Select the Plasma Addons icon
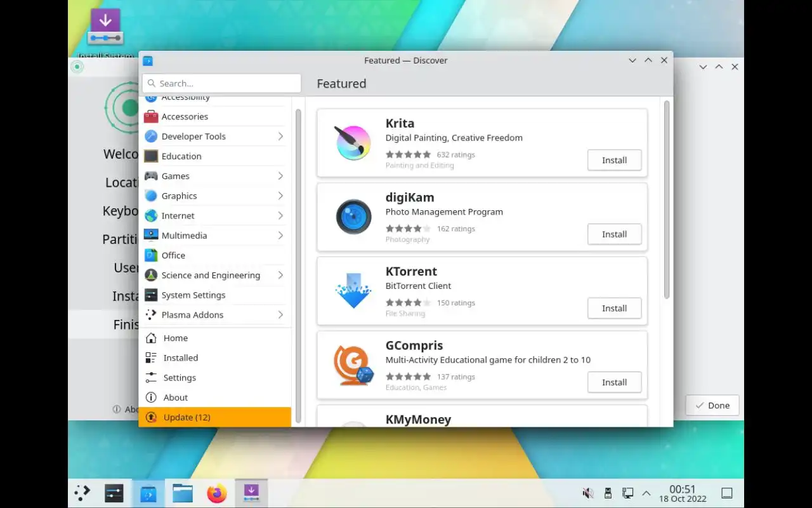 tap(151, 315)
